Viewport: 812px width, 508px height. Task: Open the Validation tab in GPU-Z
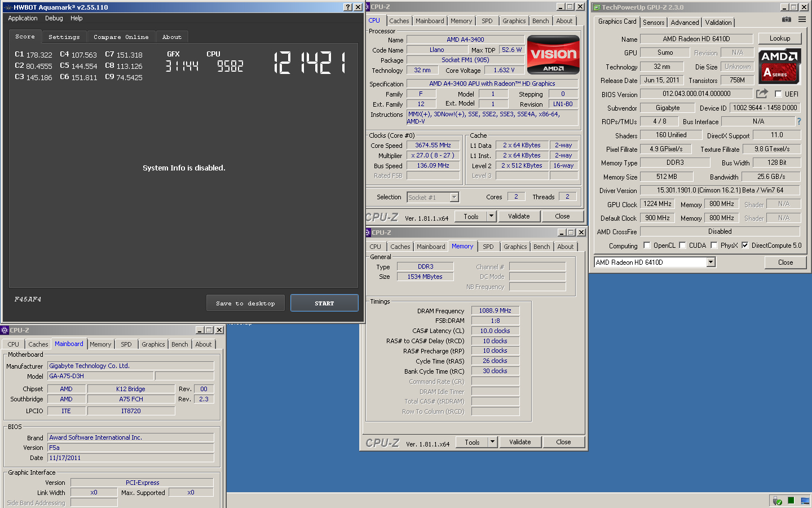[718, 23]
